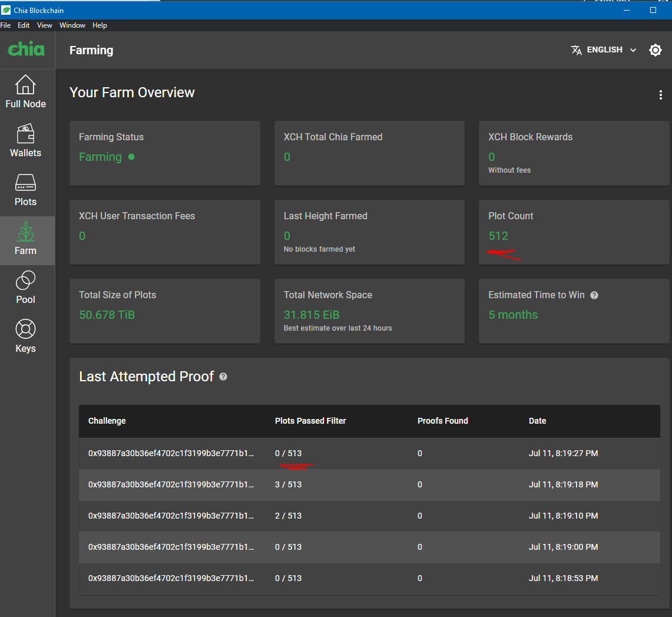Screen dimensions: 672x617
Task: Open the File menu
Action: [5, 25]
